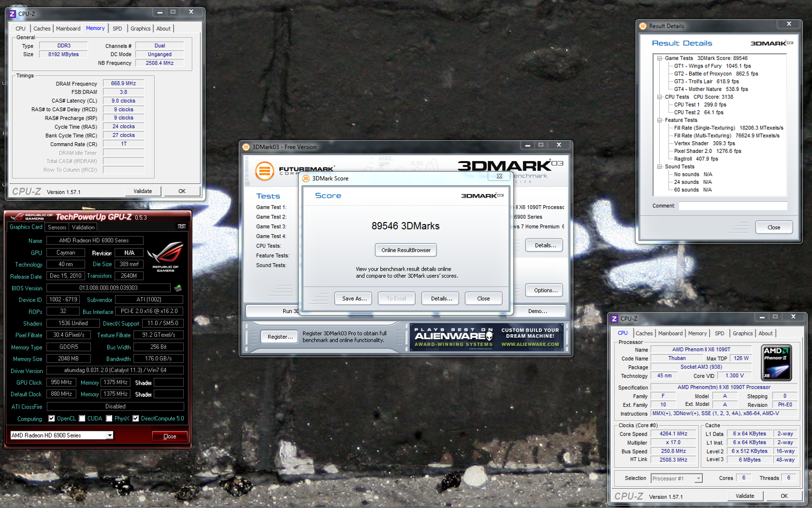
Task: Click the Core Speed value 4264.1 MHz
Action: click(x=673, y=434)
